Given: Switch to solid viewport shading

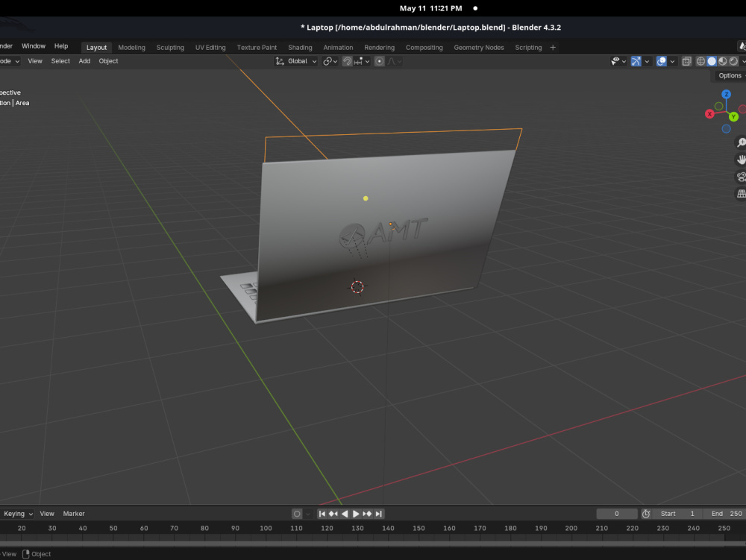Looking at the screenshot, I should (712, 61).
